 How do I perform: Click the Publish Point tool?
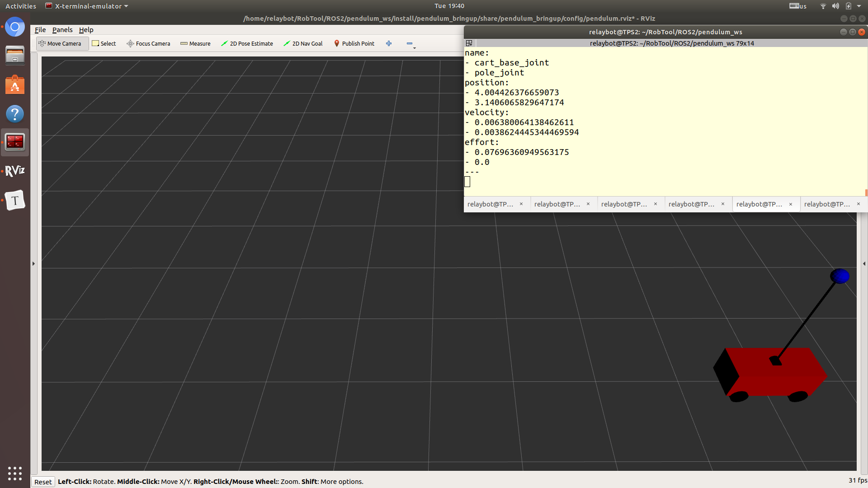pos(354,43)
